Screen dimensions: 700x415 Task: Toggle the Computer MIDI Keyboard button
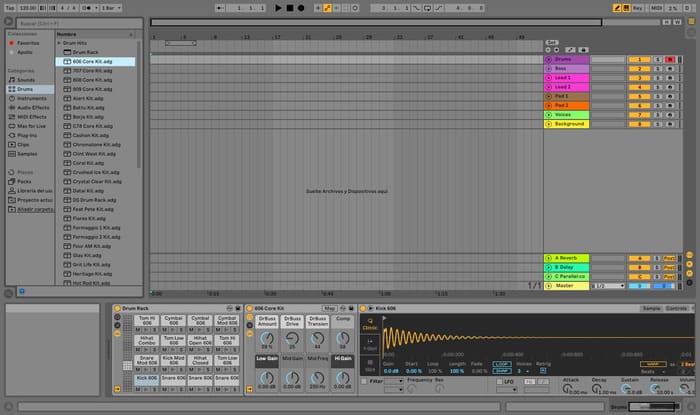pyautogui.click(x=626, y=8)
